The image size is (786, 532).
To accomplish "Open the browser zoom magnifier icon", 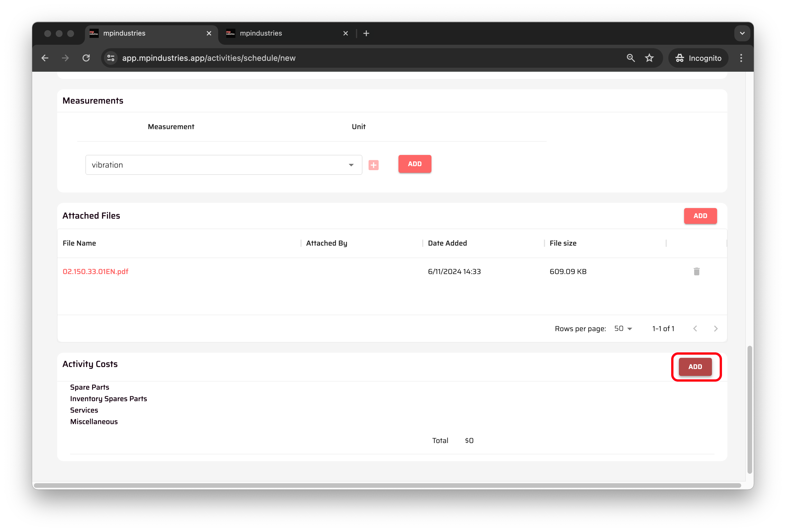I will pos(630,58).
